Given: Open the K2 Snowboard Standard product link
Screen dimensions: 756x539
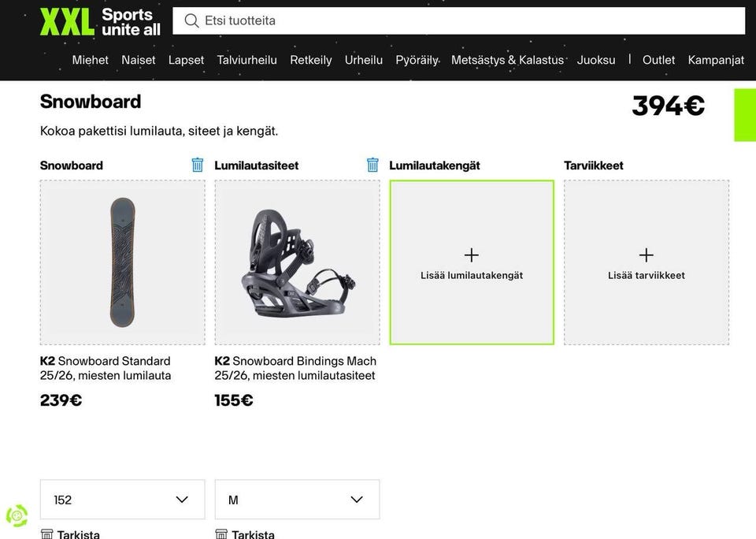Looking at the screenshot, I should [x=106, y=368].
